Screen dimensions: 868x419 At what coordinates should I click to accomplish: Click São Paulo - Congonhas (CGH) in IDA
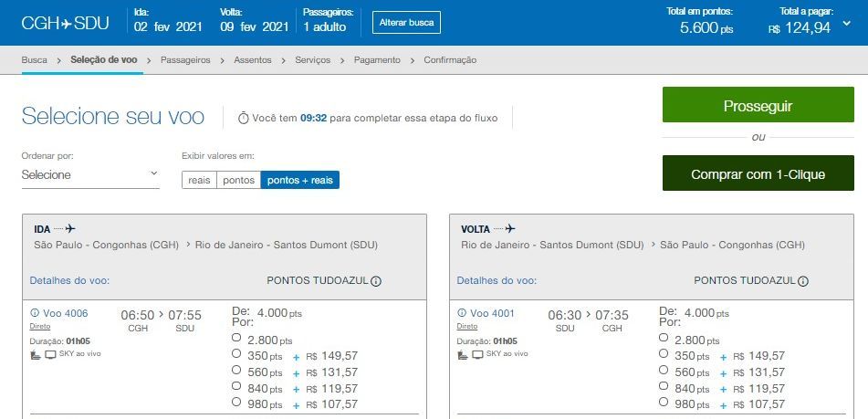coord(106,245)
